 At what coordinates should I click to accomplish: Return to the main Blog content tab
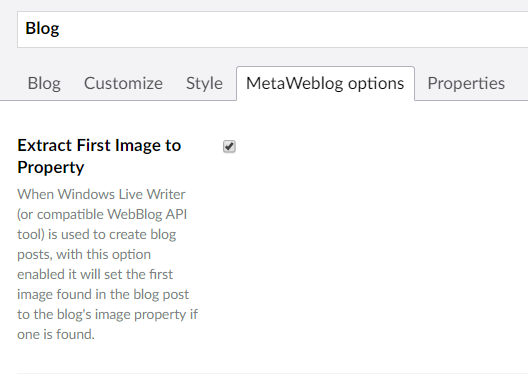[x=44, y=83]
